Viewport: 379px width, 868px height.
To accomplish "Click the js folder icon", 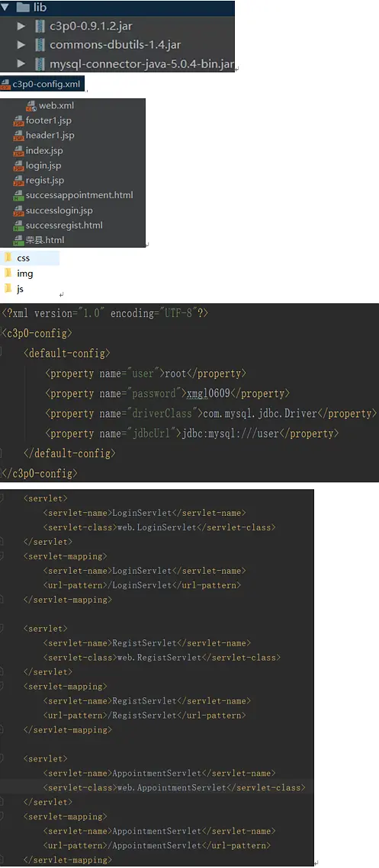I will [8, 288].
